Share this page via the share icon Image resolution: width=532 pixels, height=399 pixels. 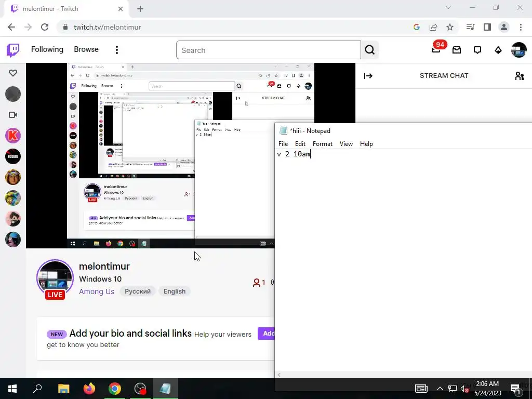(433, 27)
